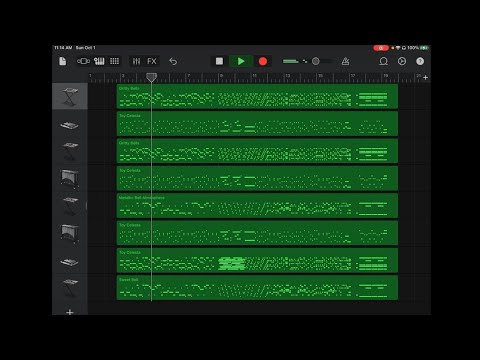Add a new track with plus button
Screen dimensions: 480x360
[x=70, y=312]
